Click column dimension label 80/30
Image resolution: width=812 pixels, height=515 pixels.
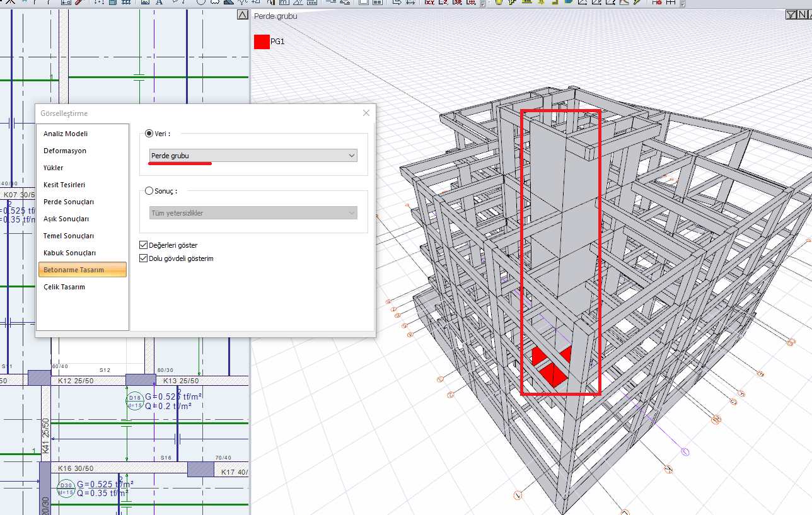coord(165,370)
